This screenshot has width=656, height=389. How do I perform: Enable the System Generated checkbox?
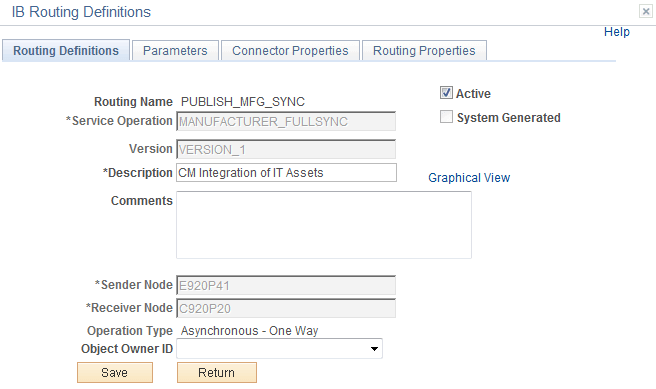[x=446, y=117]
